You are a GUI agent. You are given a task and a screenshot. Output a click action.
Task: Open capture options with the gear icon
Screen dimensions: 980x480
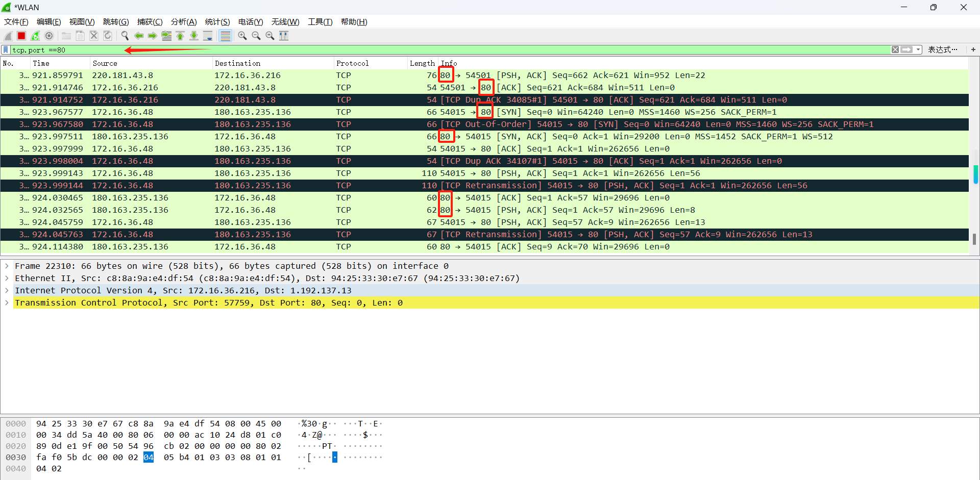point(49,36)
